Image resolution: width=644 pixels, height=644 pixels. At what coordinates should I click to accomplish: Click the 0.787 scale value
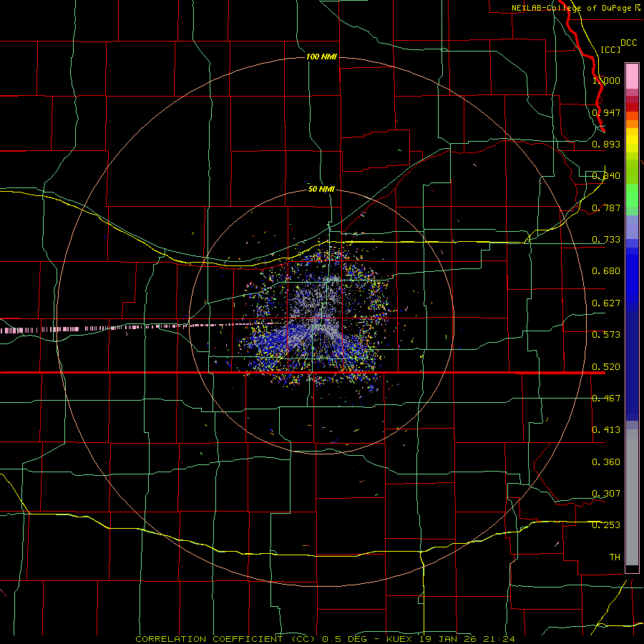(x=606, y=208)
